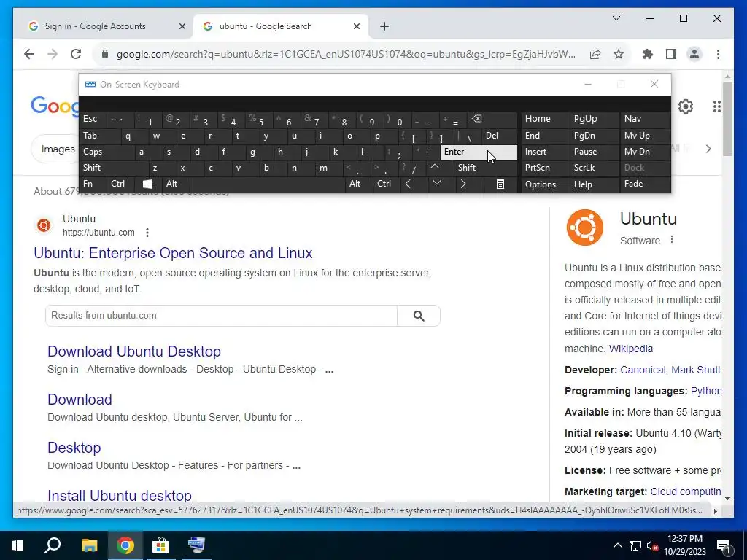
Task: Open the Chrome profile avatar
Action: (694, 54)
